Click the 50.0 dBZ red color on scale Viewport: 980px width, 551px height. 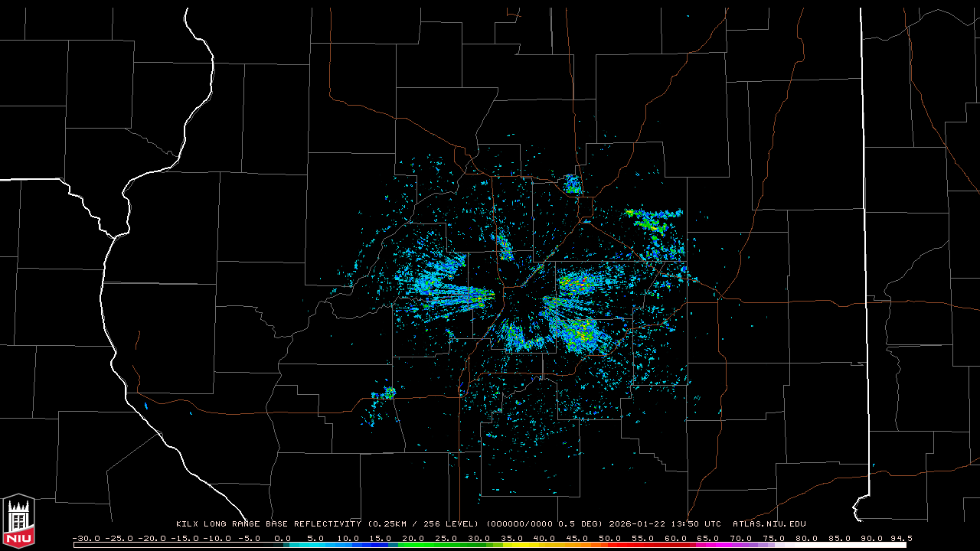click(x=610, y=545)
